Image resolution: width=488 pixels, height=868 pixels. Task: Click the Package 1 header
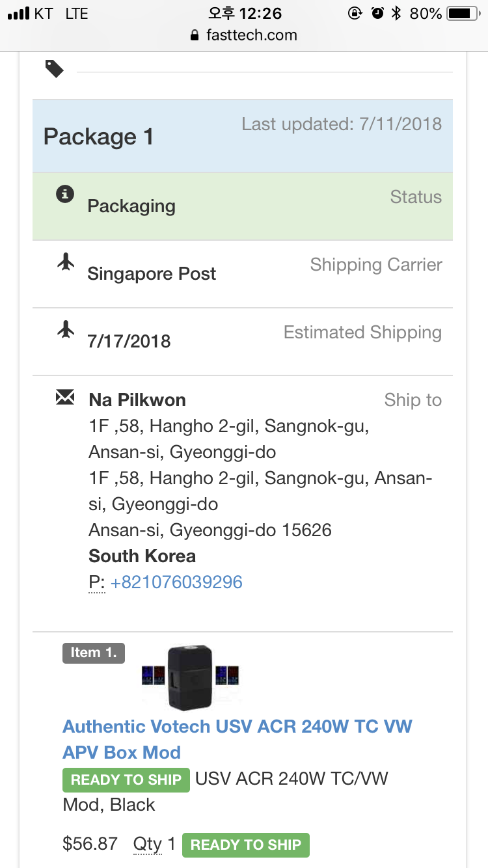[x=98, y=137]
